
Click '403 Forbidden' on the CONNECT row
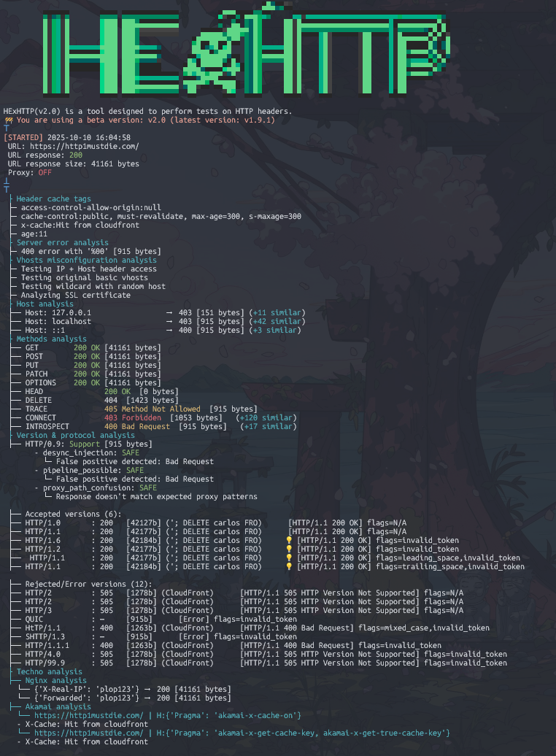pyautogui.click(x=133, y=417)
